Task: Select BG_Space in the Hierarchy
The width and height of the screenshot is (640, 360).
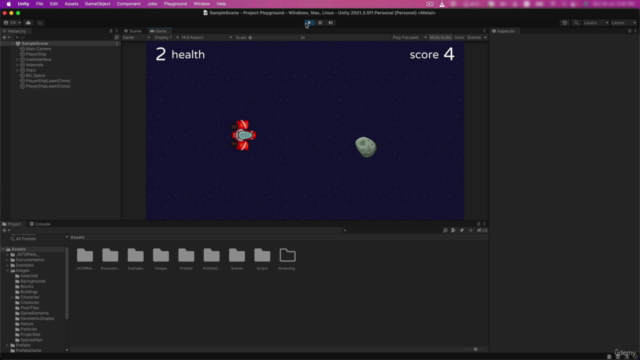Action: click(x=36, y=76)
